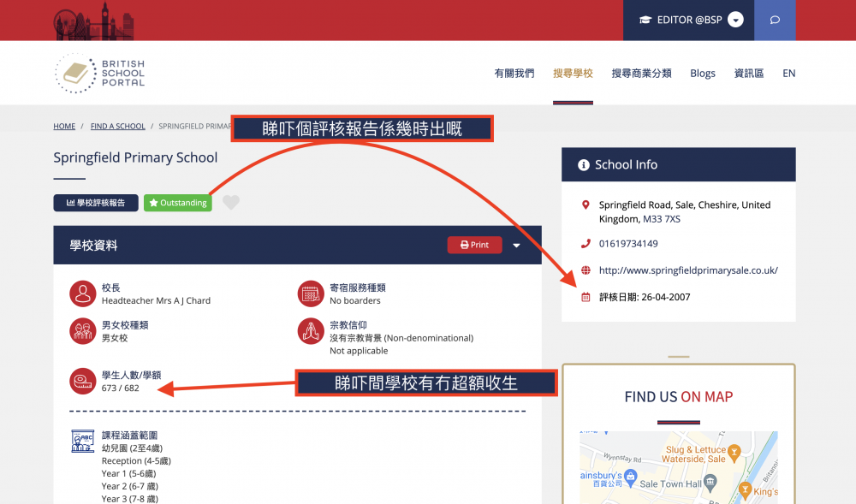Toggle the heart favourite icon
The image size is (856, 504).
[x=231, y=202]
